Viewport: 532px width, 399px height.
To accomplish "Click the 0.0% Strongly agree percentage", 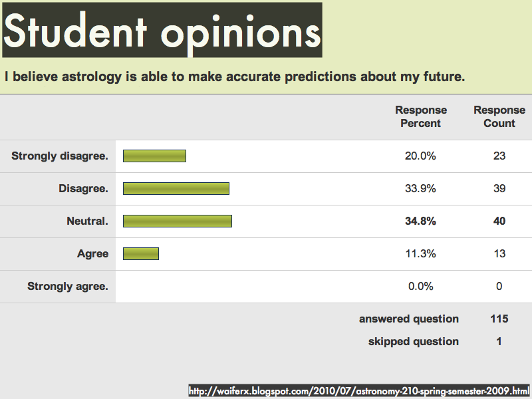I will [421, 286].
